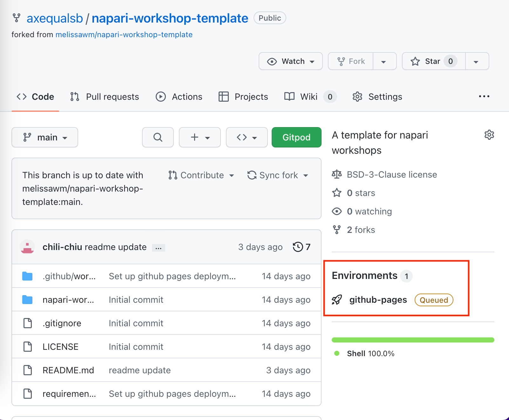Click the repository fork icon next to axequalsb
Viewport: 509px width, 420px height.
16,18
